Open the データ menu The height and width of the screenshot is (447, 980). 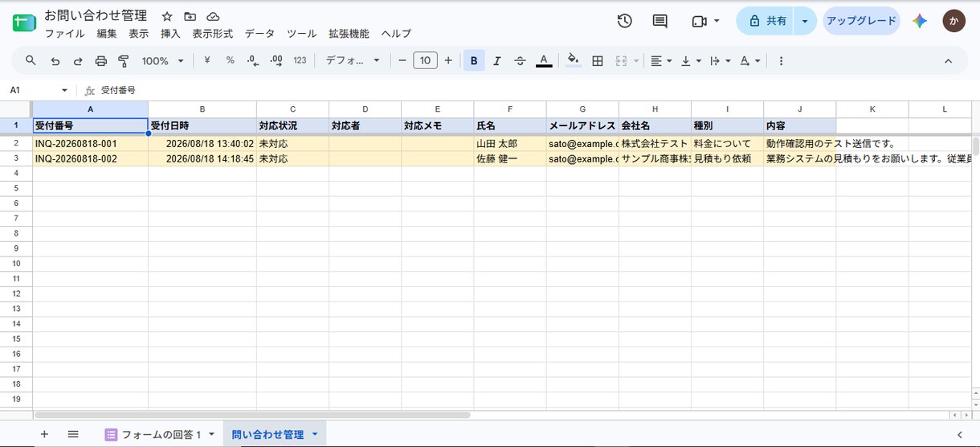pos(259,34)
